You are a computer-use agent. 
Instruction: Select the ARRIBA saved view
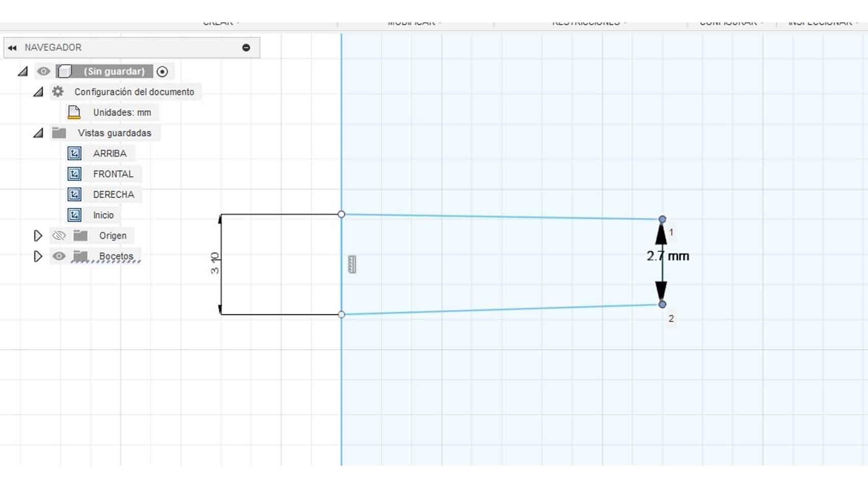[110, 153]
